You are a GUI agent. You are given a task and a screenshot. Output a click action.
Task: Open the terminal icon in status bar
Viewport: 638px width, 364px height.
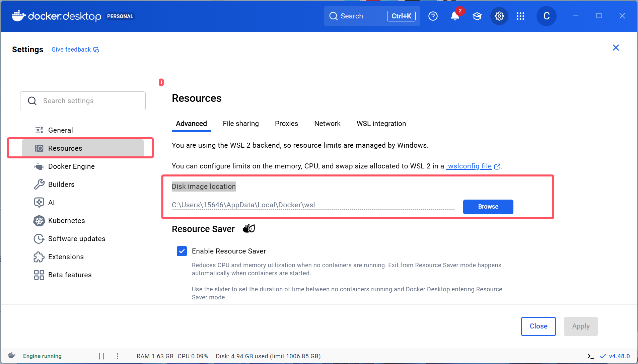tap(590, 356)
